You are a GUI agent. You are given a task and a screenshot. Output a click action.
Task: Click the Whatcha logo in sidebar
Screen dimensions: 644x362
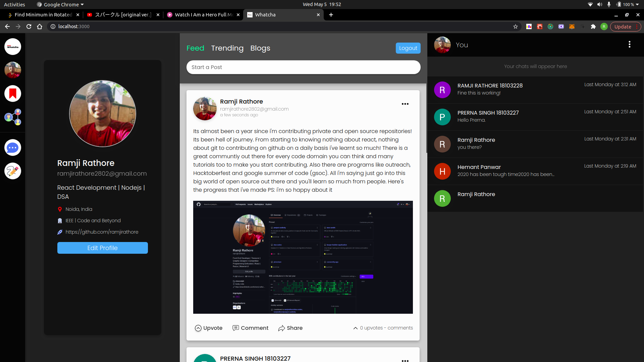13,47
